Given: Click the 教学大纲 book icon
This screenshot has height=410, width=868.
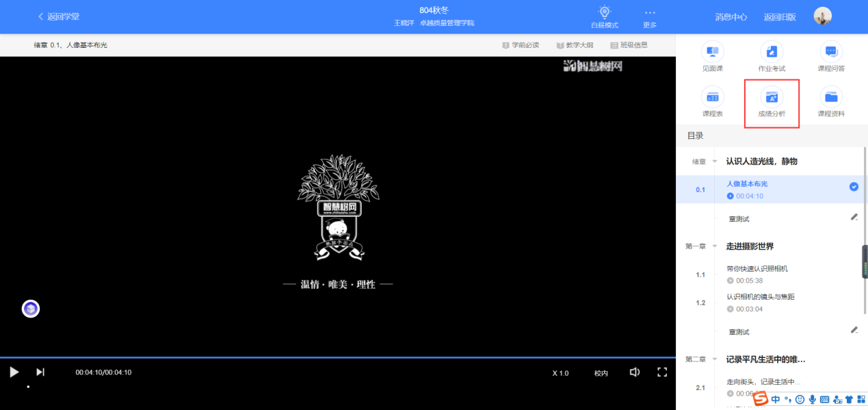Looking at the screenshot, I should coord(560,45).
